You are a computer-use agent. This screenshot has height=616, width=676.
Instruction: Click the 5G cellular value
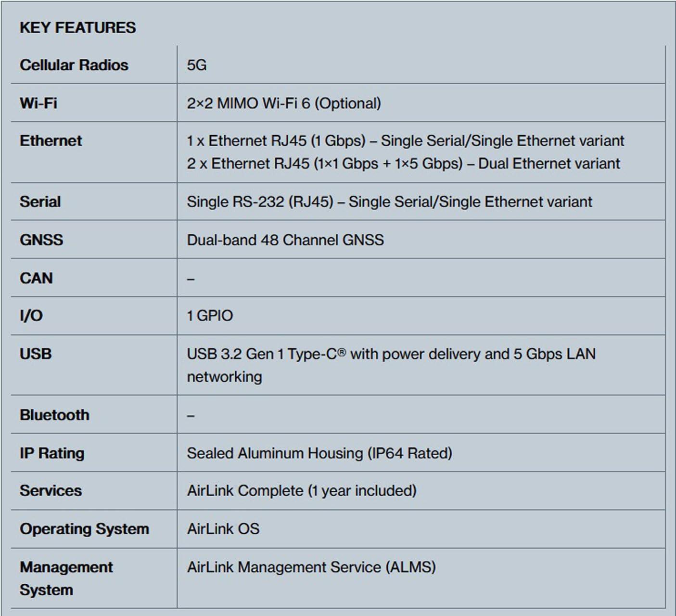click(196, 65)
